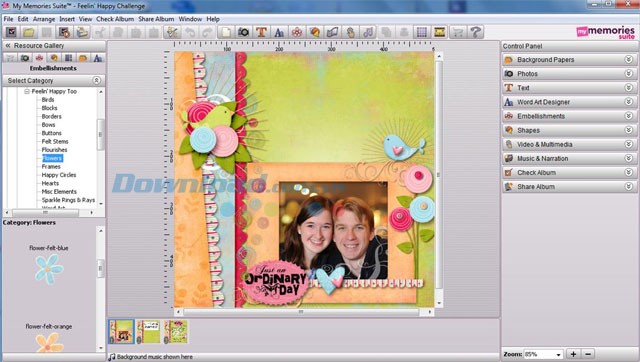Click the first checkmark album toolbar icon
Image resolution: width=640 pixels, height=362 pixels.
(x=11, y=32)
